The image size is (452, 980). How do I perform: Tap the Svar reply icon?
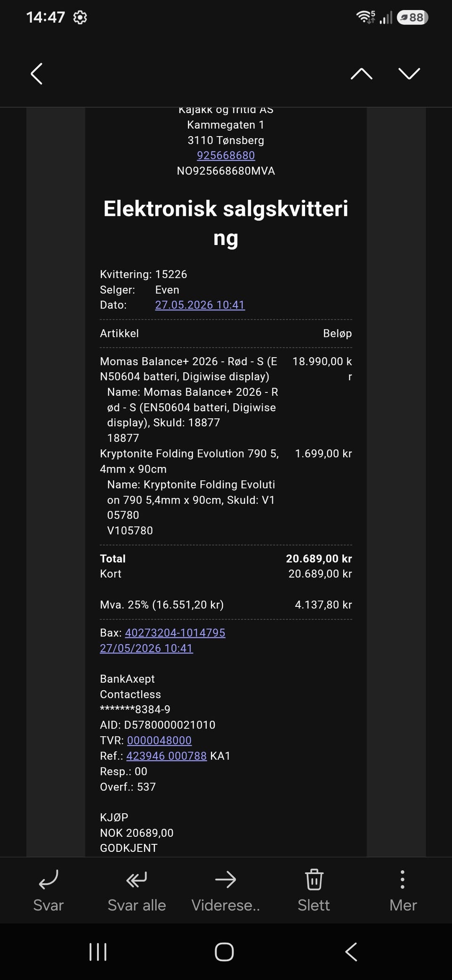click(x=48, y=879)
